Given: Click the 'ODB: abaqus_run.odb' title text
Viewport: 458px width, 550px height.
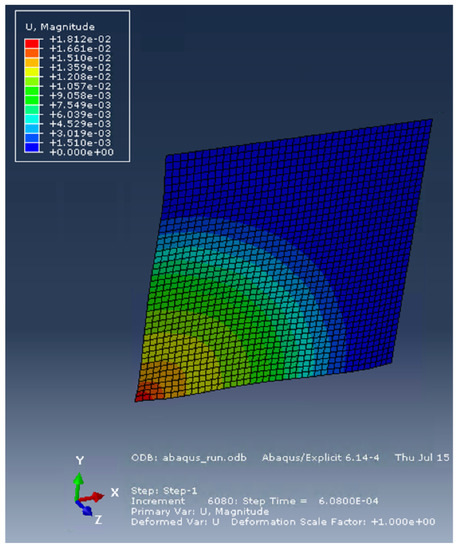Looking at the screenshot, I should (x=189, y=458).
